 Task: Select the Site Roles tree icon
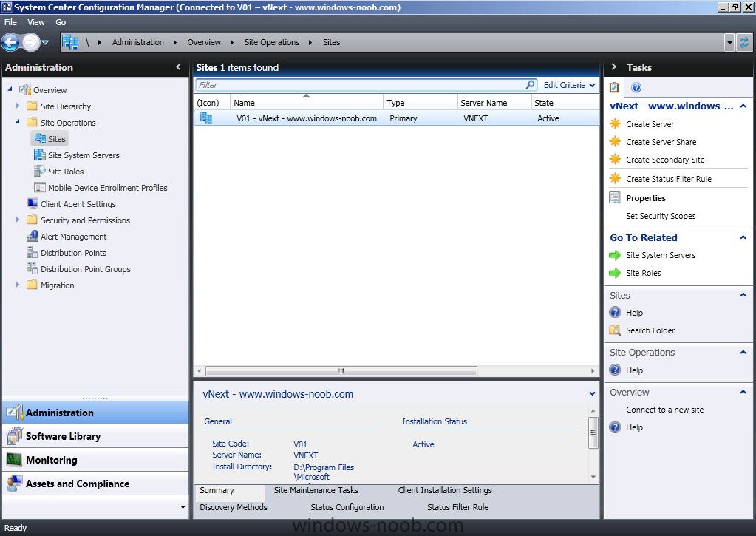[39, 171]
